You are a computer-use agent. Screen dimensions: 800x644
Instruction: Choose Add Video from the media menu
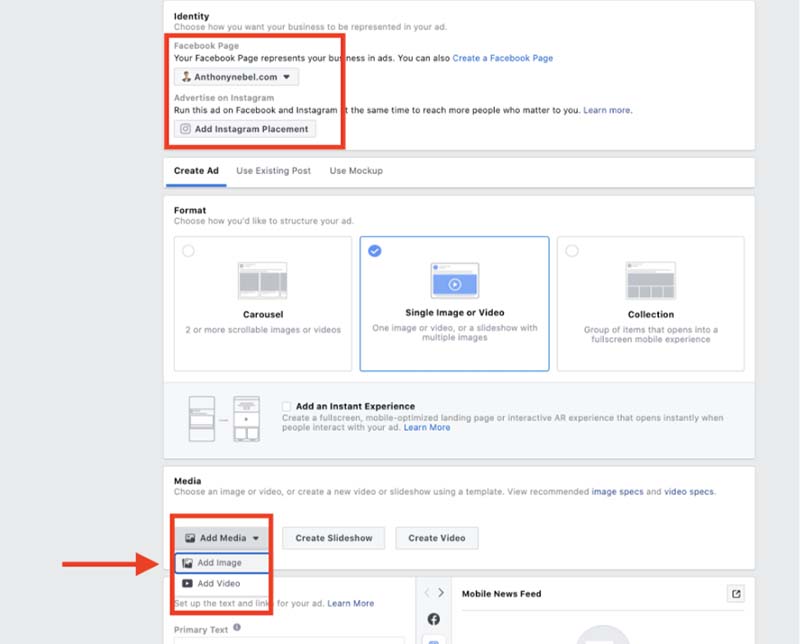pos(222,583)
